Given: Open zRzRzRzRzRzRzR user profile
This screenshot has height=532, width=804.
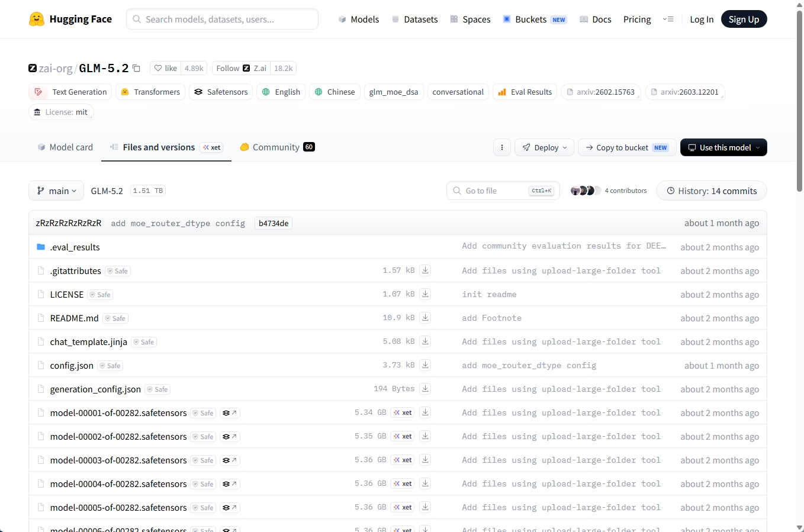Looking at the screenshot, I should tap(69, 223).
